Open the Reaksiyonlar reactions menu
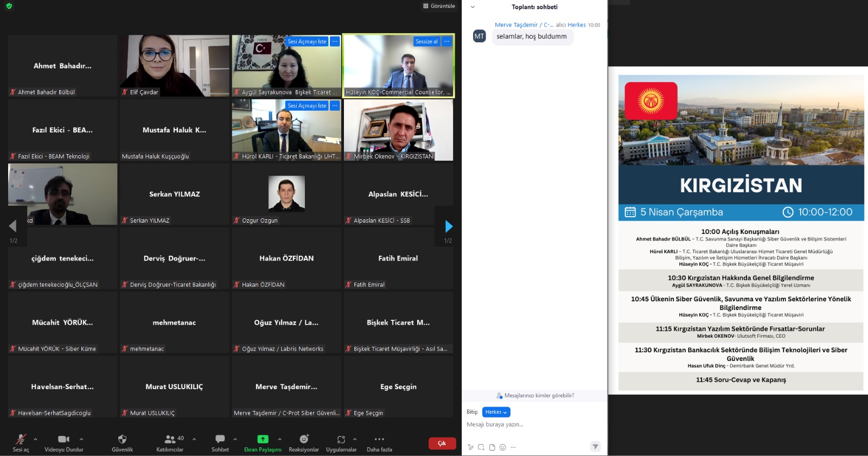The height and width of the screenshot is (456, 868). [x=304, y=439]
